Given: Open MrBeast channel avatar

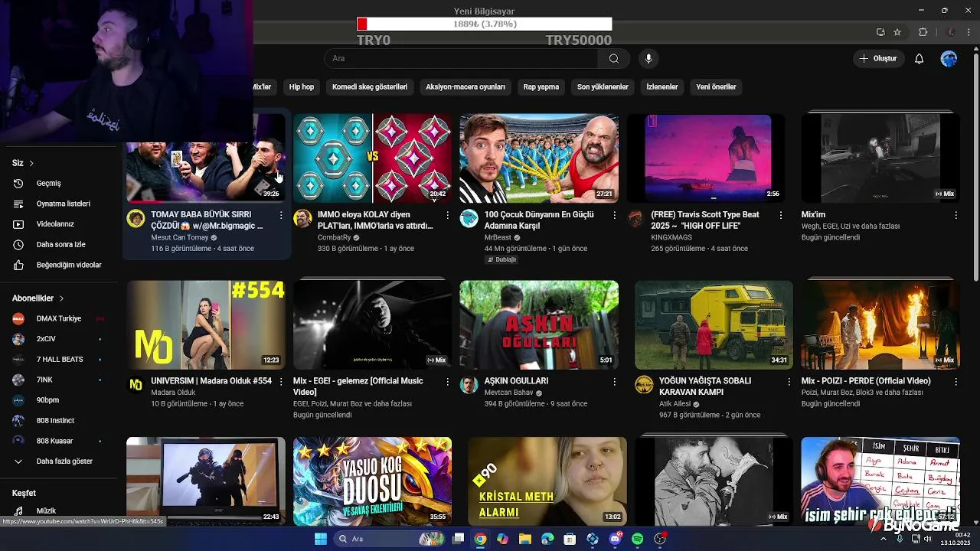Looking at the screenshot, I should pyautogui.click(x=469, y=219).
